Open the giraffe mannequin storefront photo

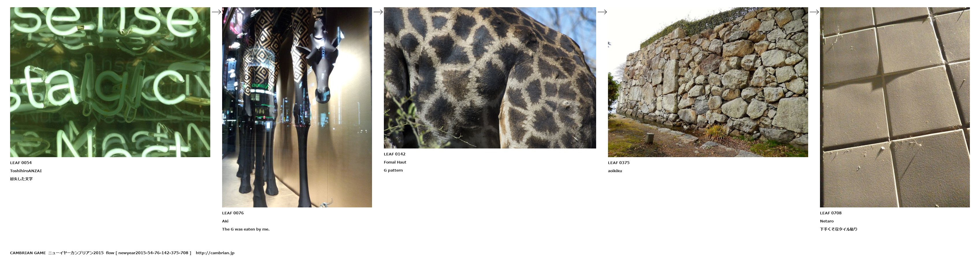point(297,107)
